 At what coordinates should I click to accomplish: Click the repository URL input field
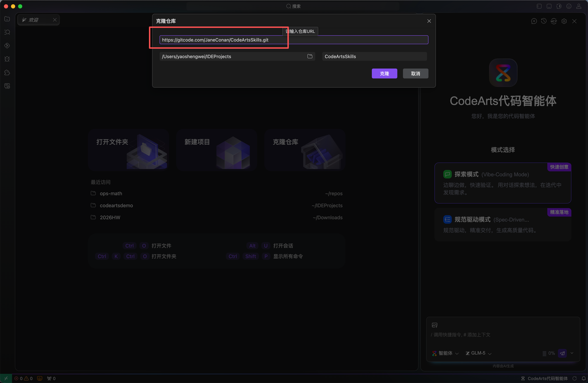pos(294,40)
